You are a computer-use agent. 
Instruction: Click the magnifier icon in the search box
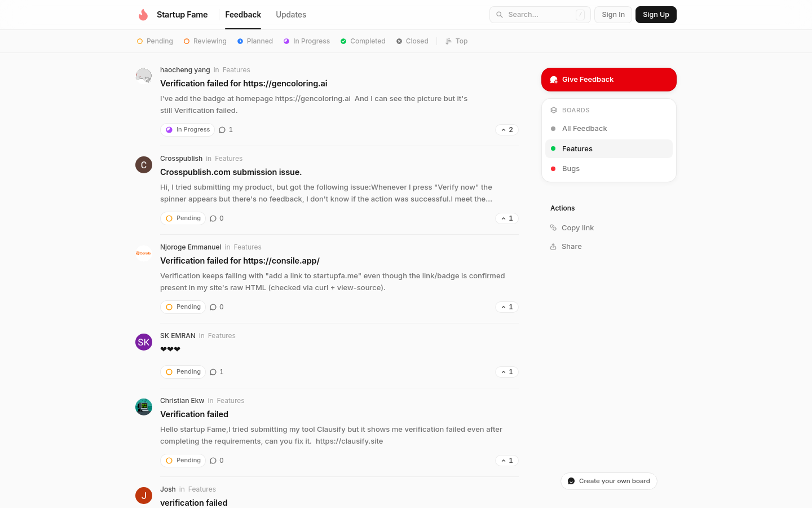click(x=500, y=15)
